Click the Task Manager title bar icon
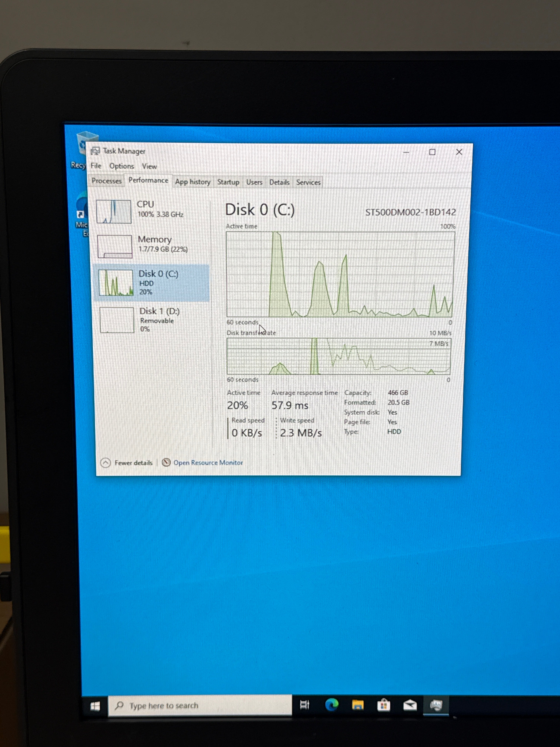560x747 pixels. click(95, 151)
